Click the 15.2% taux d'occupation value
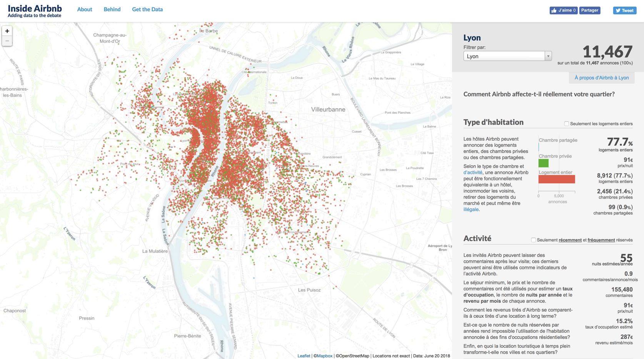The image size is (644, 359). click(624, 321)
